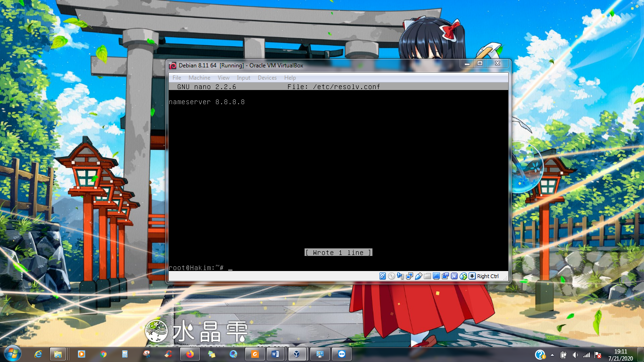Launch Google Chrome from taskbar

coord(103,354)
